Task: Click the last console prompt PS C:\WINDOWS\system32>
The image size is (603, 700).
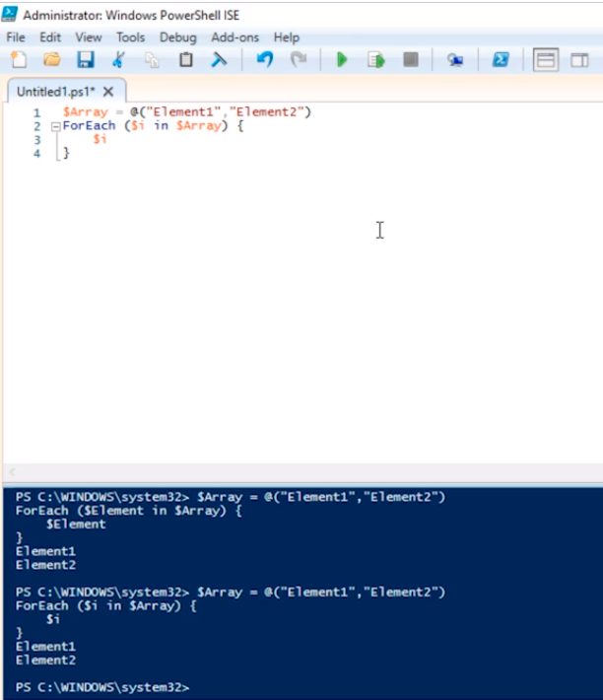Action: click(102, 687)
